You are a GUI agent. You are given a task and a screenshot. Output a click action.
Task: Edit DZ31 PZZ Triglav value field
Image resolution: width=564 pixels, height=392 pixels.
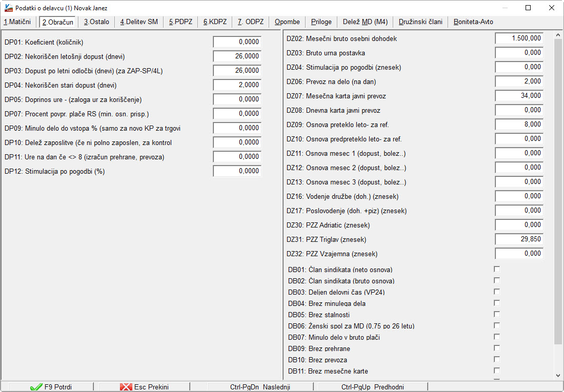[x=519, y=239]
